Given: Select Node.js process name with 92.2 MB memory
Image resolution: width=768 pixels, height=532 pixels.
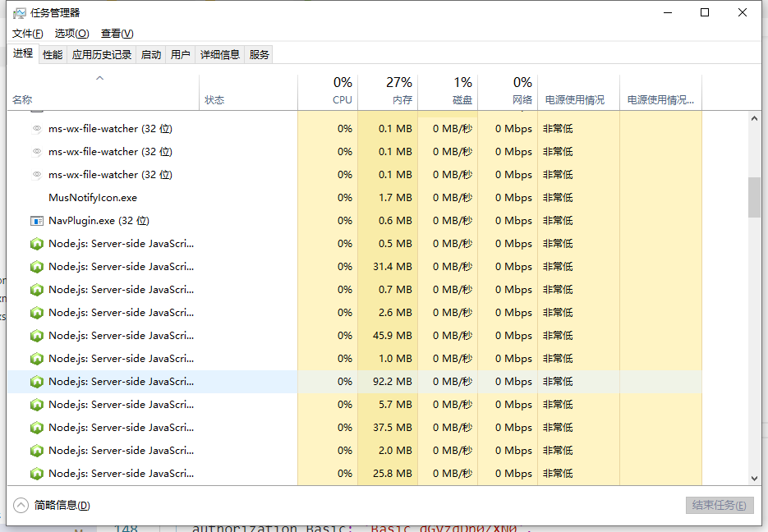Looking at the screenshot, I should pyautogui.click(x=121, y=382).
